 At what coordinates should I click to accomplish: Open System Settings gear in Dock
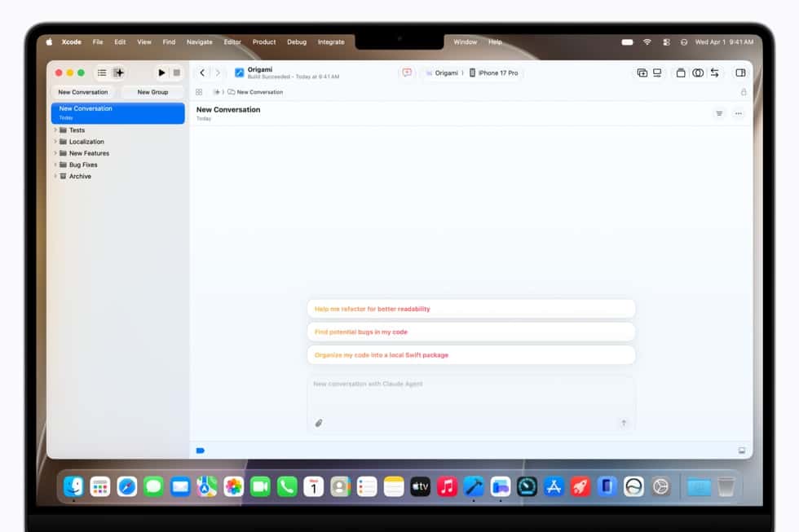[x=660, y=486]
